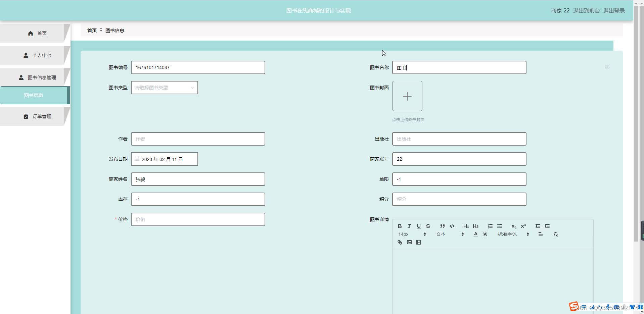Increase indent in the editor
Screen dimensions: 644x314
(x=547, y=226)
